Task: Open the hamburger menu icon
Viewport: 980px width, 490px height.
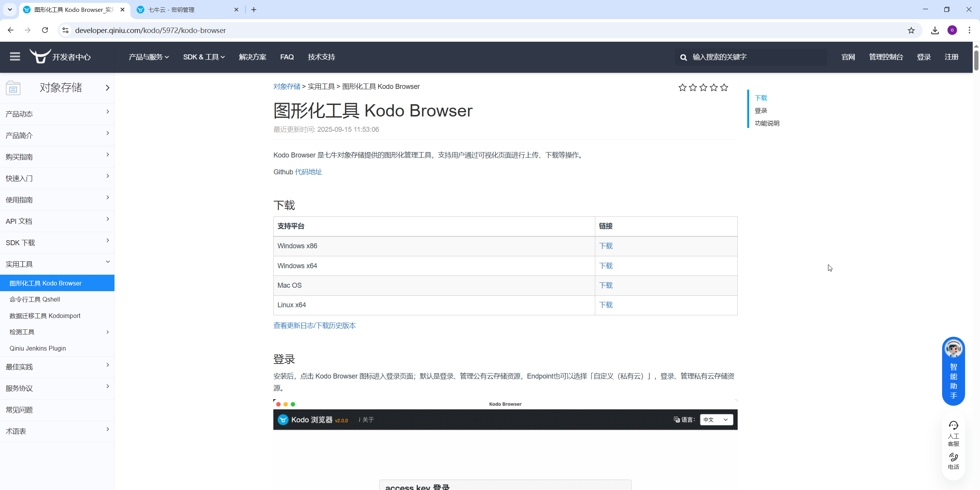Action: coord(15,57)
